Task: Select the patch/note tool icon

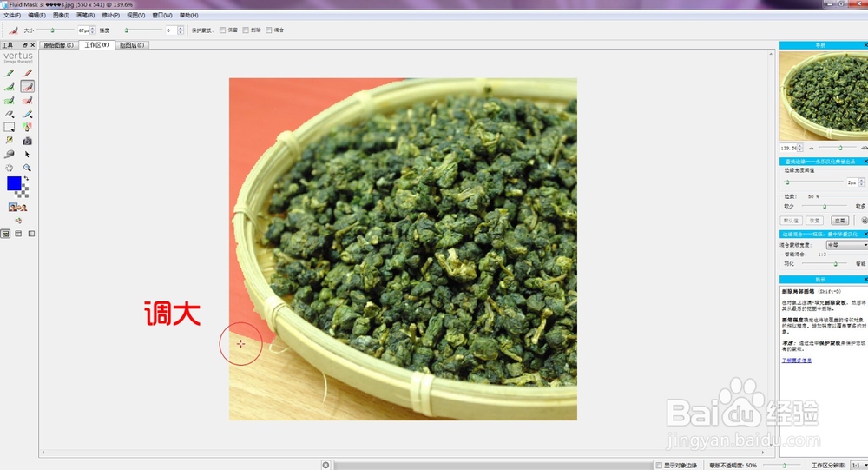Action: (x=10, y=141)
